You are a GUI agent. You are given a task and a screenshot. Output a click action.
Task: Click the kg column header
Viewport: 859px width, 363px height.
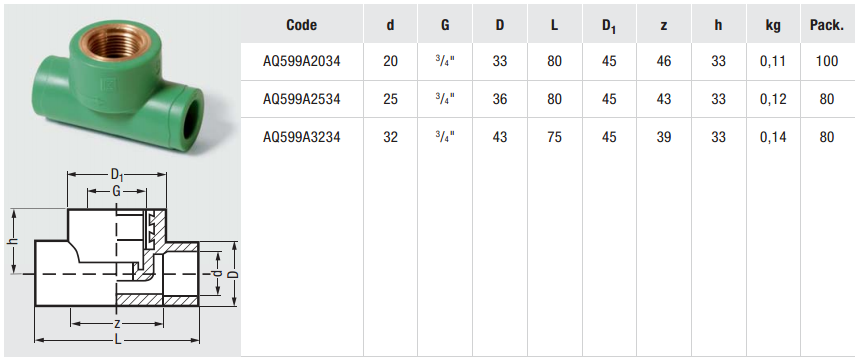773,26
